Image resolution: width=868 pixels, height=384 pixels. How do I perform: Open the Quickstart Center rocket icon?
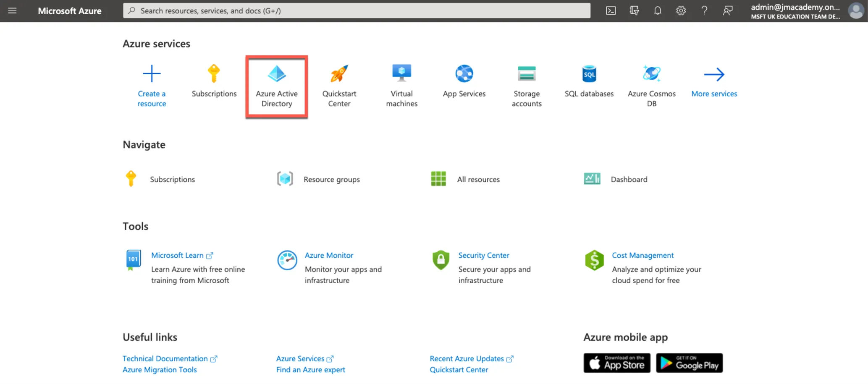pos(339,74)
